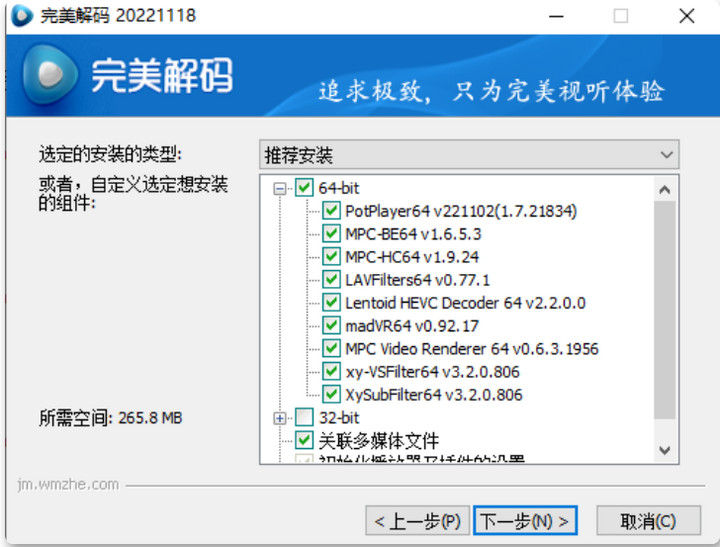Image resolution: width=720 pixels, height=547 pixels.
Task: Select the 32-bit tree label
Action: [x=339, y=418]
